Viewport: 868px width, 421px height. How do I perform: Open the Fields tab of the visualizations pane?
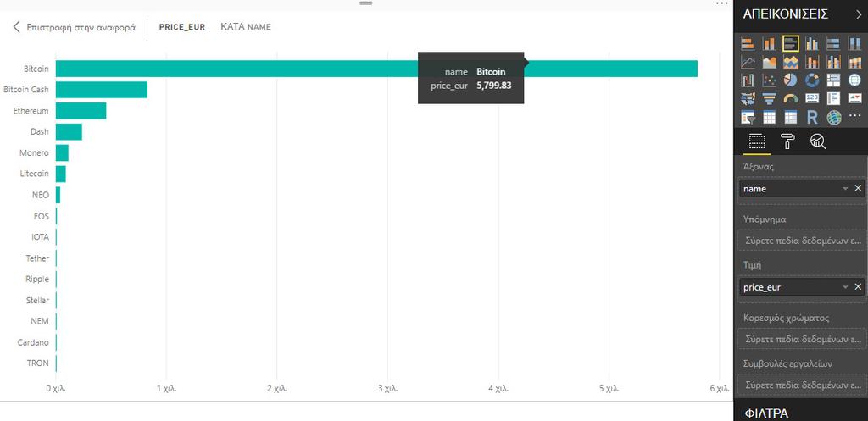tap(756, 141)
